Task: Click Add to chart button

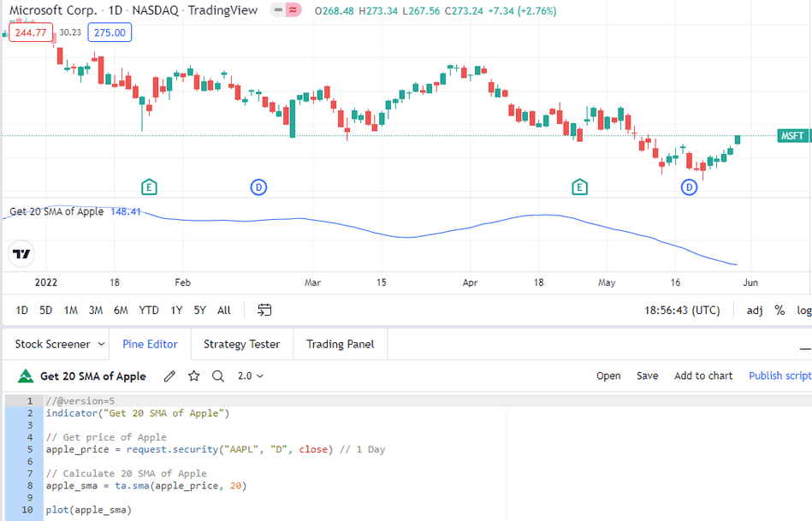Action: [x=703, y=376]
